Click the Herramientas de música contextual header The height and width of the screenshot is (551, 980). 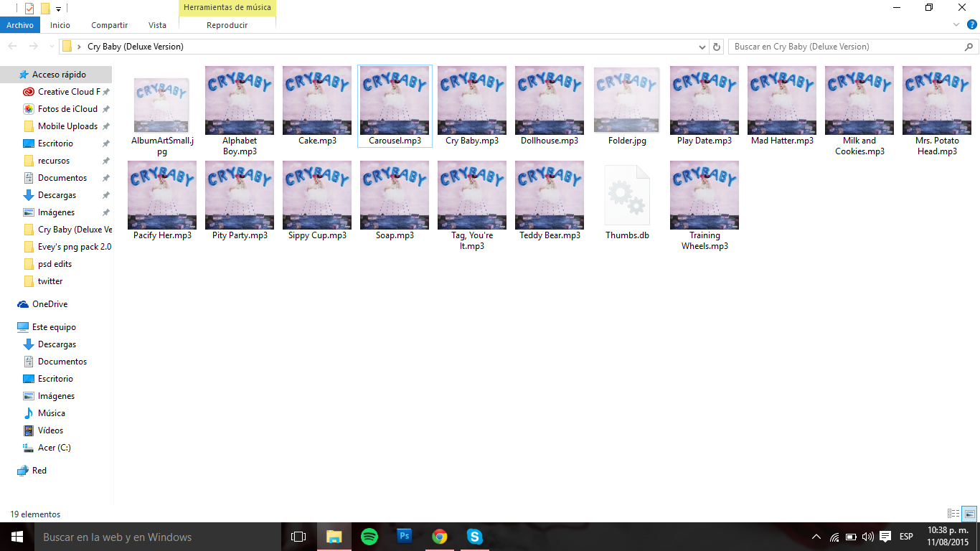(x=227, y=8)
